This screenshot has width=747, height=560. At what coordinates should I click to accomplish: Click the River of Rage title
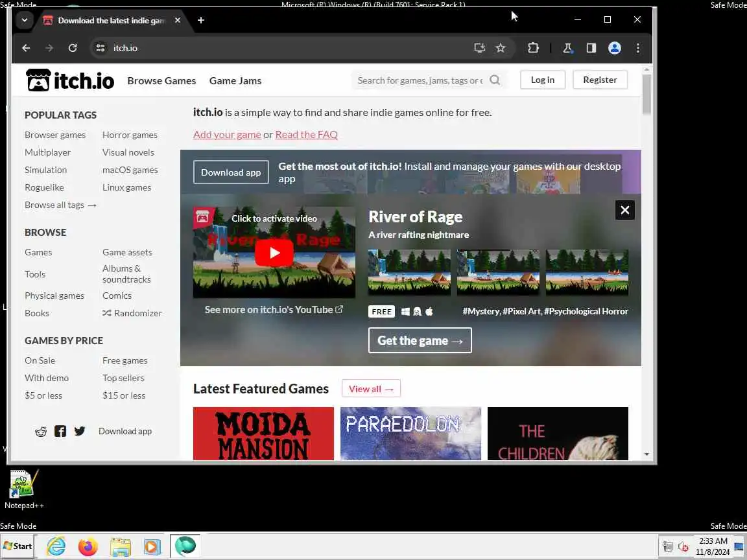point(416,216)
